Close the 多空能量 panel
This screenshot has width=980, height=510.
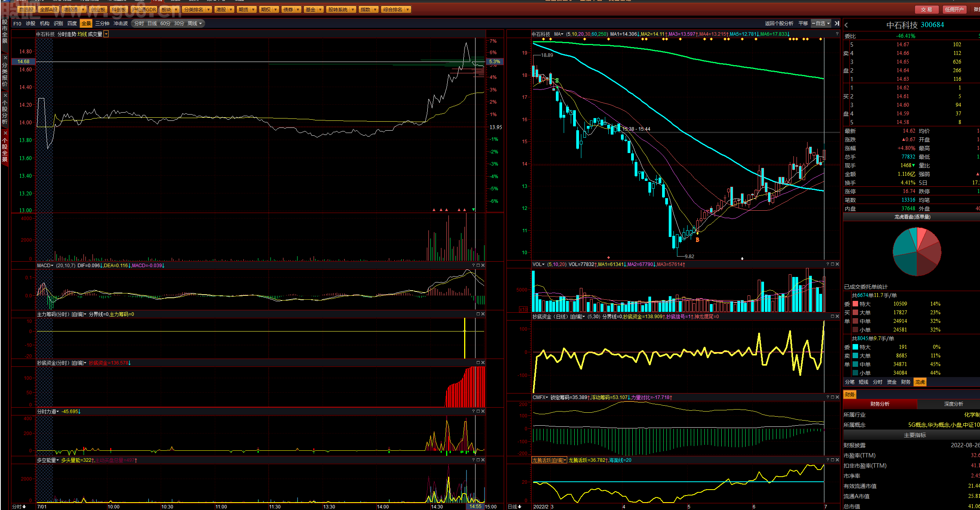[x=483, y=460]
